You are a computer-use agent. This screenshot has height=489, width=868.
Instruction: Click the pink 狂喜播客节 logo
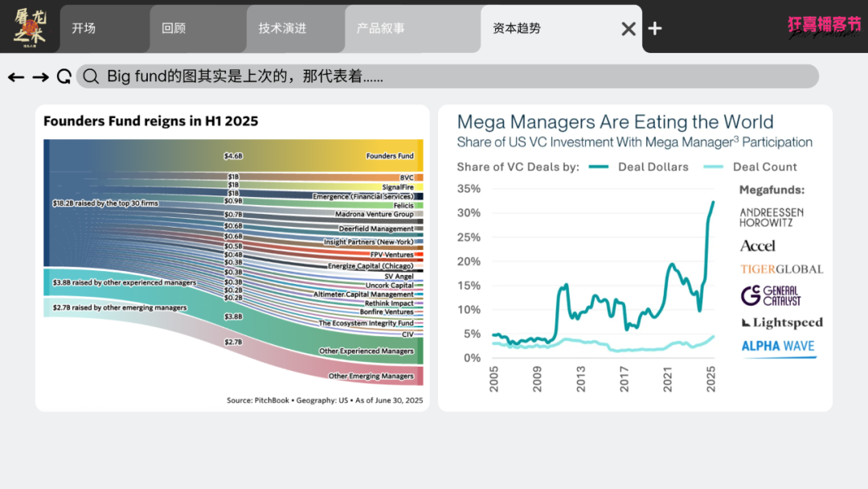pyautogui.click(x=825, y=27)
